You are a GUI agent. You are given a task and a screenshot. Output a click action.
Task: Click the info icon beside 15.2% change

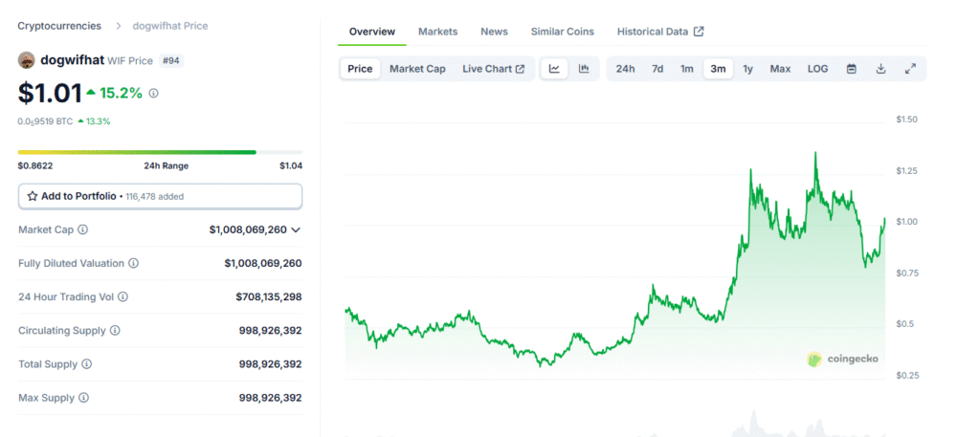(154, 93)
